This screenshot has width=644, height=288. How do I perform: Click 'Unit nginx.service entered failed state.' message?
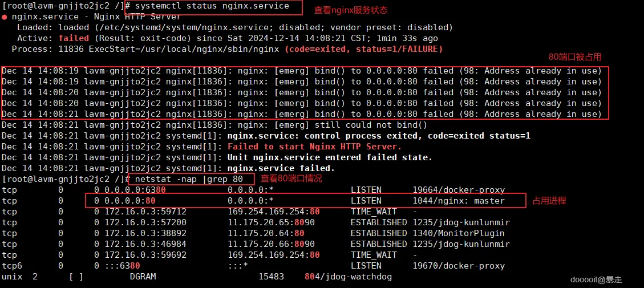click(330, 157)
